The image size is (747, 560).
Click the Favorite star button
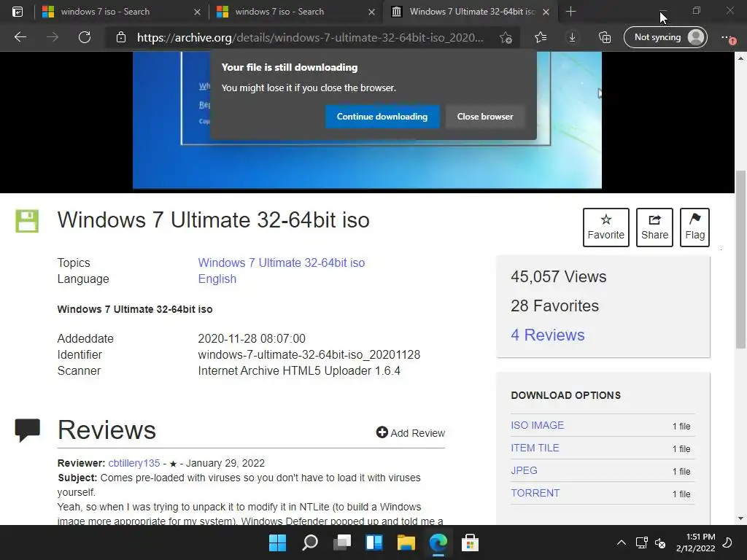(x=606, y=227)
